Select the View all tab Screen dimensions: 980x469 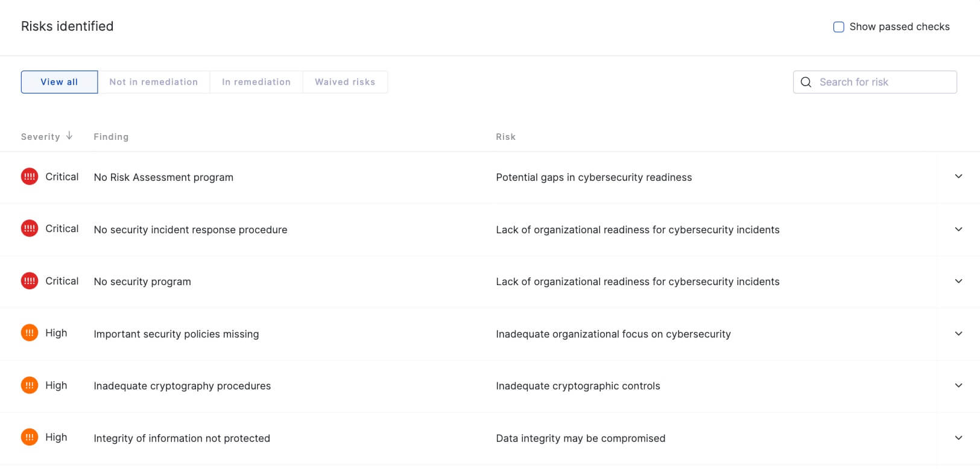59,82
